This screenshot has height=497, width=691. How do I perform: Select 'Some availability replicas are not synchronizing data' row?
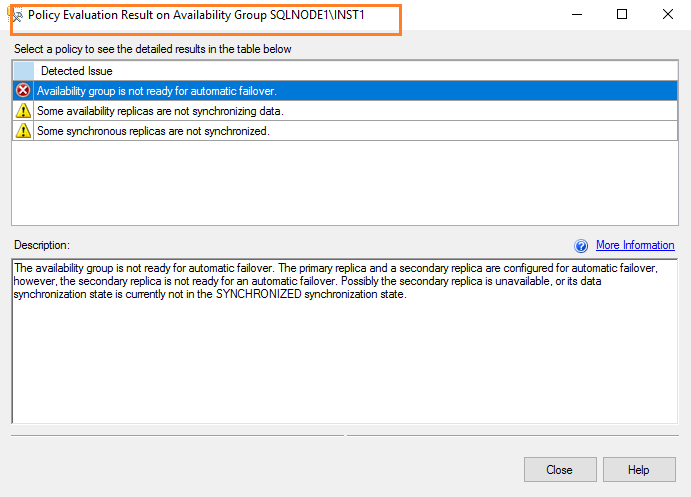(x=345, y=111)
